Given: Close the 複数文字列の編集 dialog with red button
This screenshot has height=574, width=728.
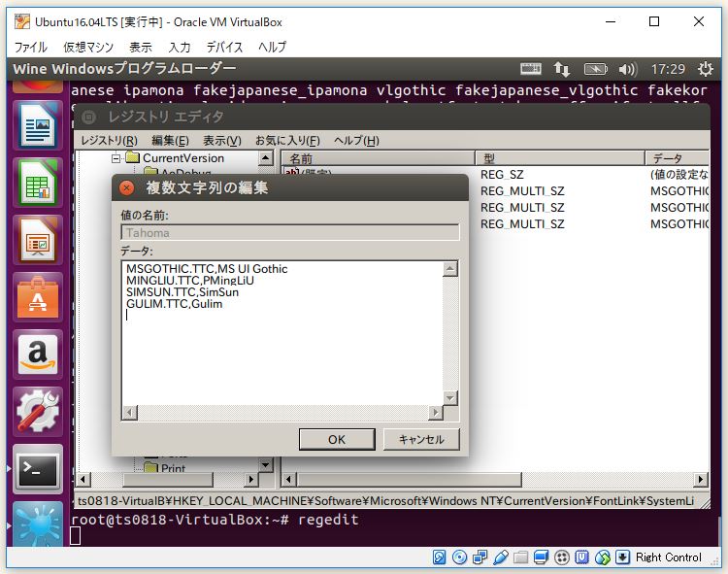Looking at the screenshot, I should (x=126, y=187).
